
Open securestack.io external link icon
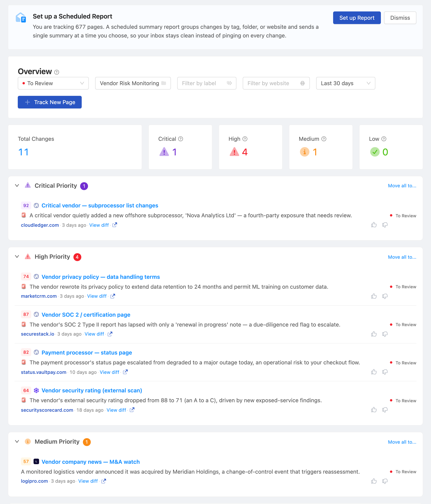pyautogui.click(x=110, y=334)
